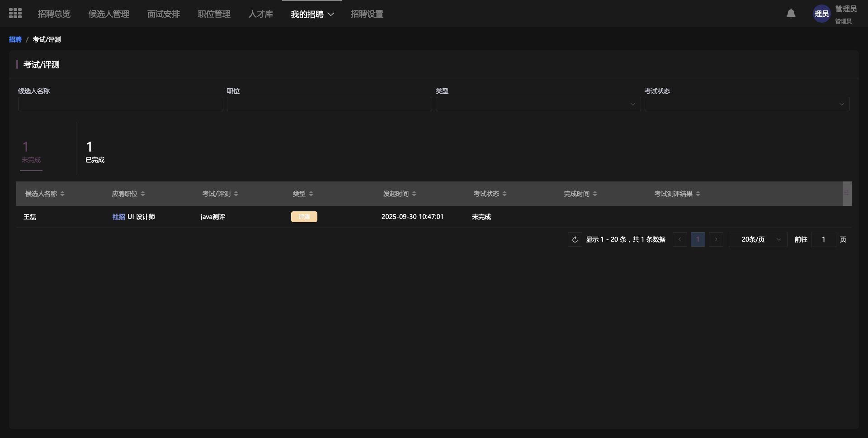Sort by 考试状态 column sort icon
Screen dimensions: 868x438
505,194
